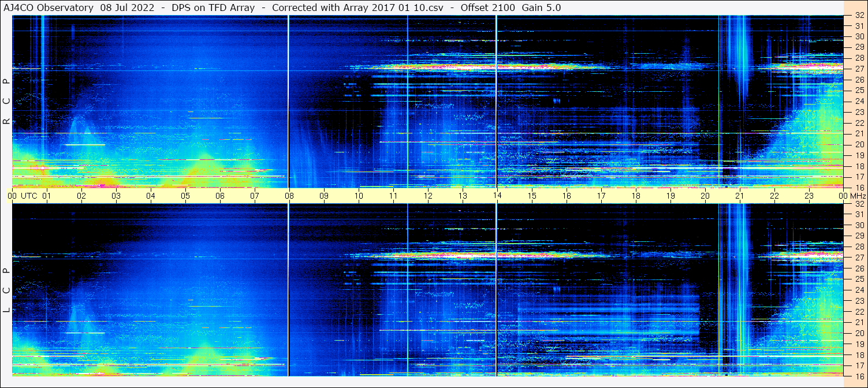Select hour 07 on the UTC time axis
Viewport: 868px width, 388px height.
click(x=255, y=196)
